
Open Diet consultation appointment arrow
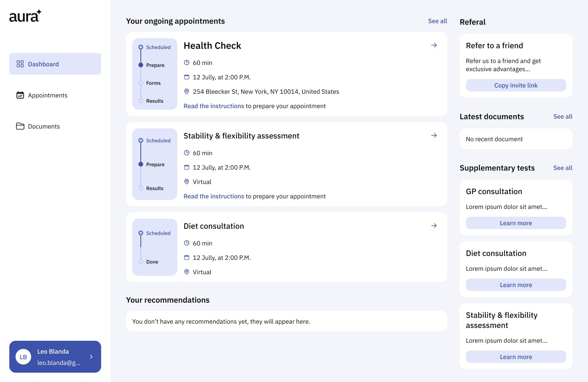[434, 226]
